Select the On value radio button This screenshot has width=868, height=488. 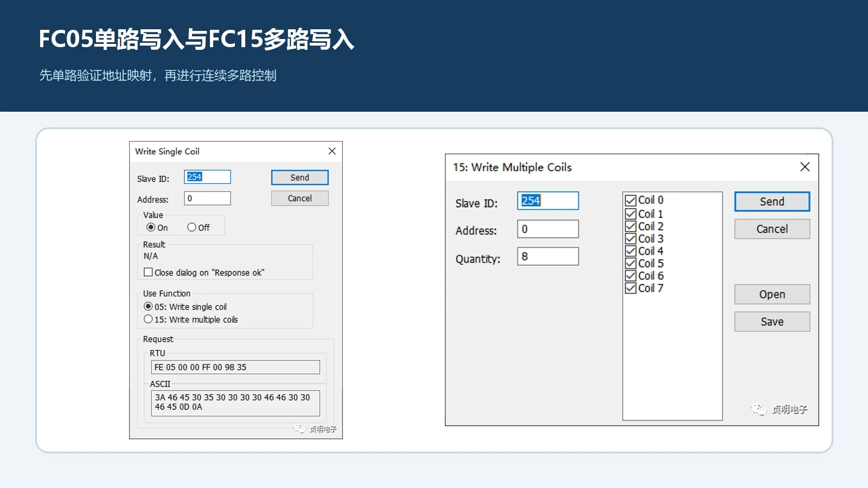pos(151,227)
